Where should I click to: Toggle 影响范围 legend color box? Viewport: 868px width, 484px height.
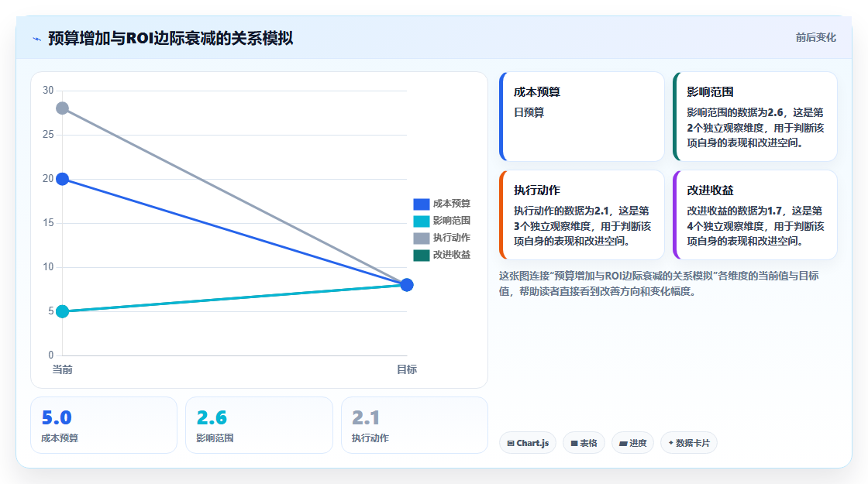[x=422, y=221]
